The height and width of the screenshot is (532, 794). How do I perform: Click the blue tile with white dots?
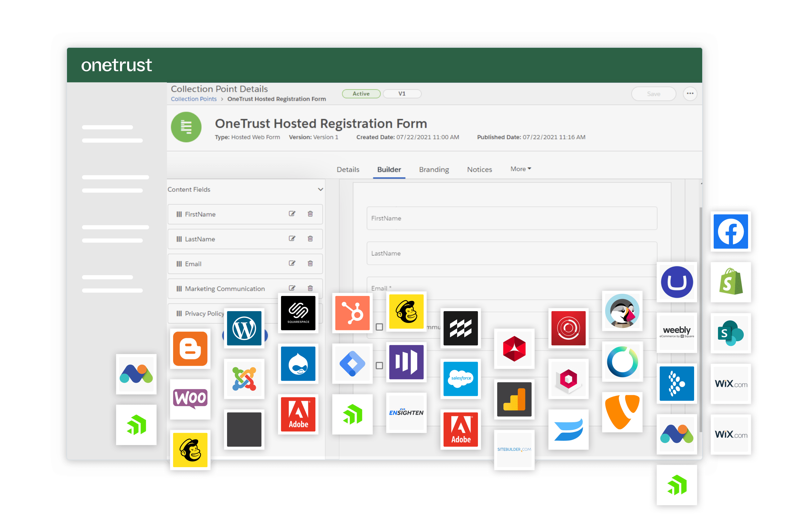pyautogui.click(x=676, y=383)
